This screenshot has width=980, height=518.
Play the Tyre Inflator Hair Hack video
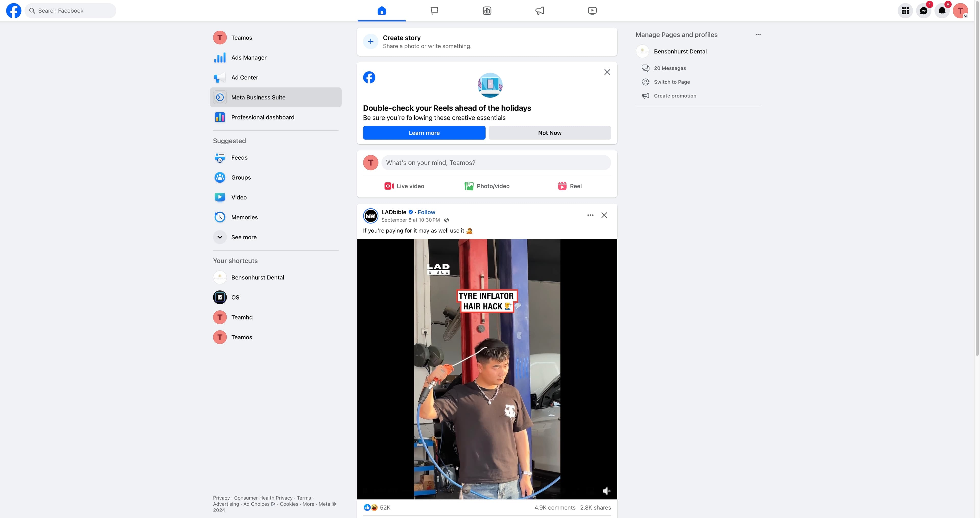pyautogui.click(x=487, y=369)
